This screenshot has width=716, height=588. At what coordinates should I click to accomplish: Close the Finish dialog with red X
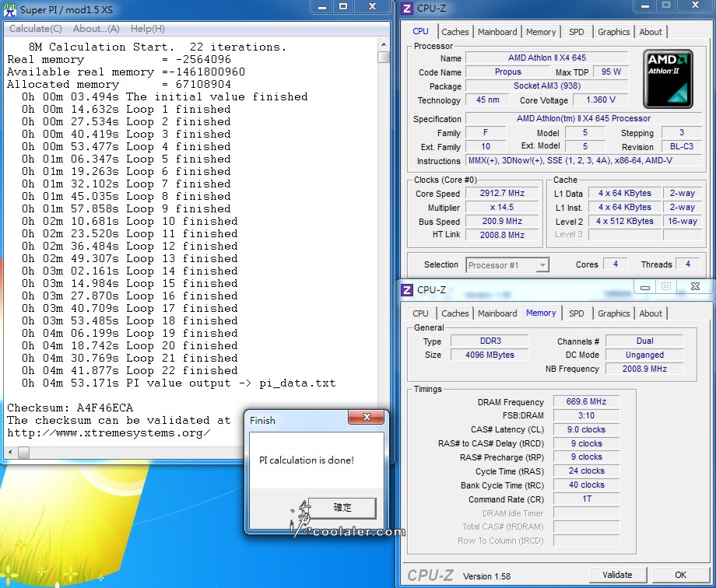pyautogui.click(x=367, y=417)
